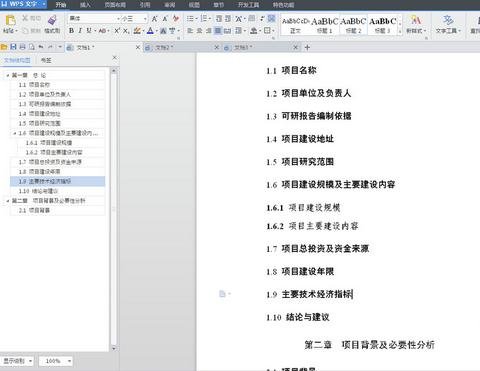Close the 文档2 document tab
This screenshot has height=371, width=480.
[x=217, y=47]
